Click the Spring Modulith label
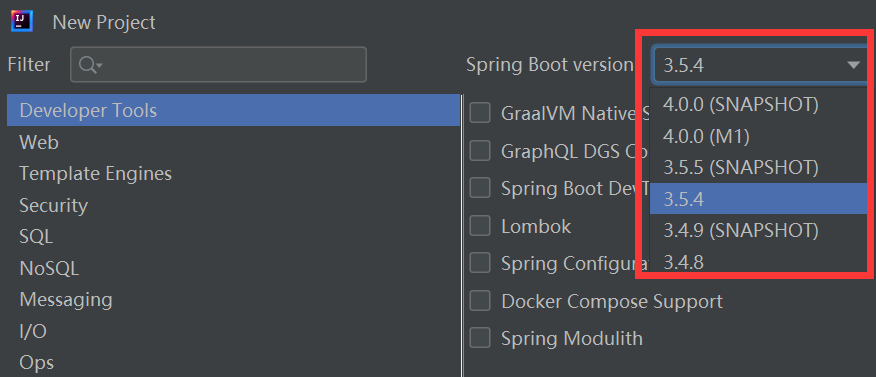The width and height of the screenshot is (876, 377). click(572, 338)
